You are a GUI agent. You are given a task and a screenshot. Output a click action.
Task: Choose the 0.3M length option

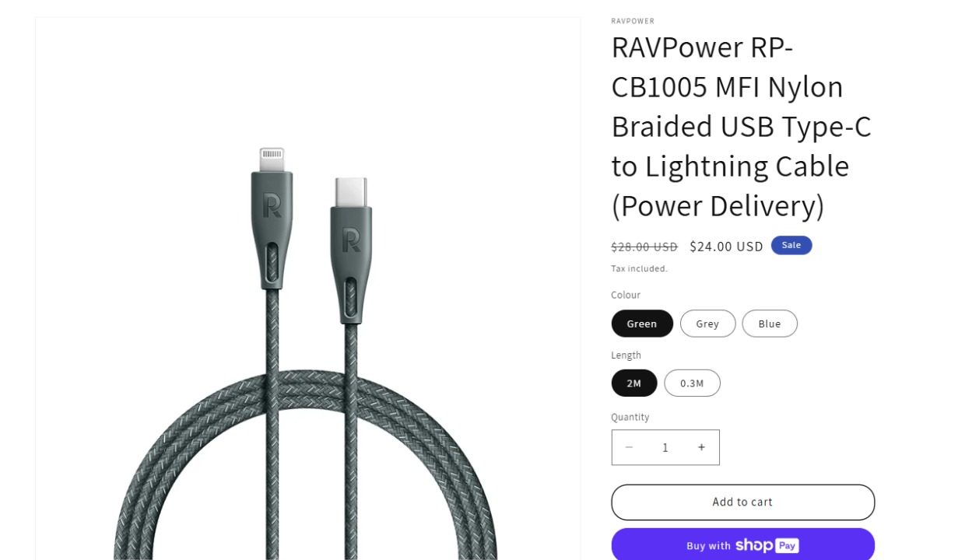[x=692, y=383]
